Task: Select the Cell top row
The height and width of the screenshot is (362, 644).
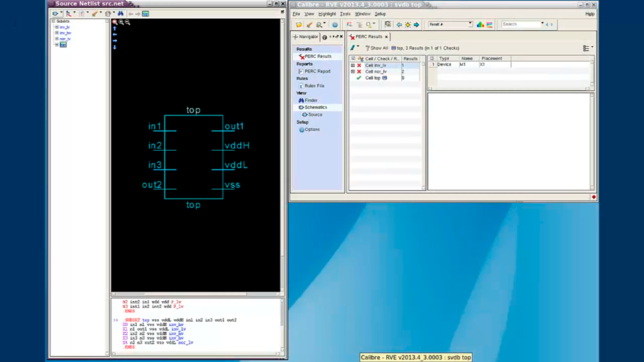Action: click(384, 78)
